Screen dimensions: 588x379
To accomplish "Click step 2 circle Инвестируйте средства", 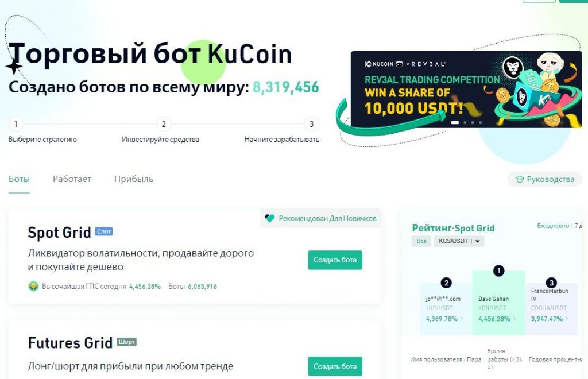I will point(164,124).
